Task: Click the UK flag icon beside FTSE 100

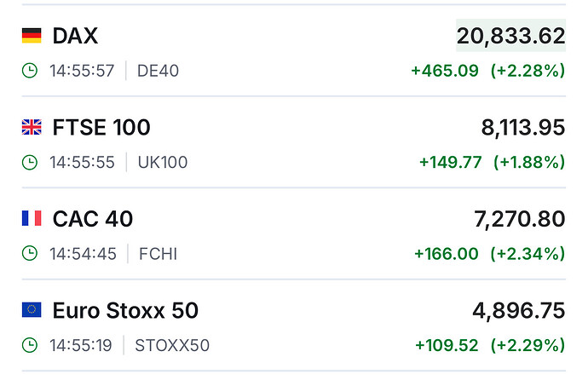Action: pos(32,128)
